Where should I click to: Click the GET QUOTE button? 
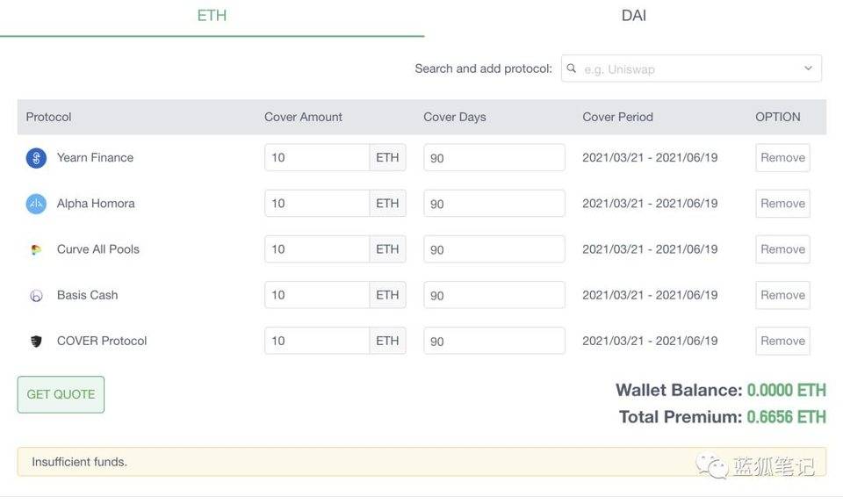tap(61, 394)
